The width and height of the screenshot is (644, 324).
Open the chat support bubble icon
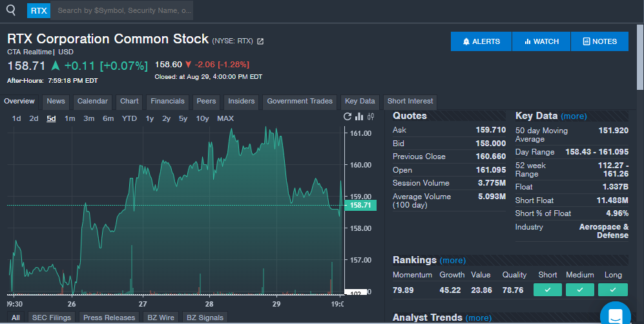615,314
